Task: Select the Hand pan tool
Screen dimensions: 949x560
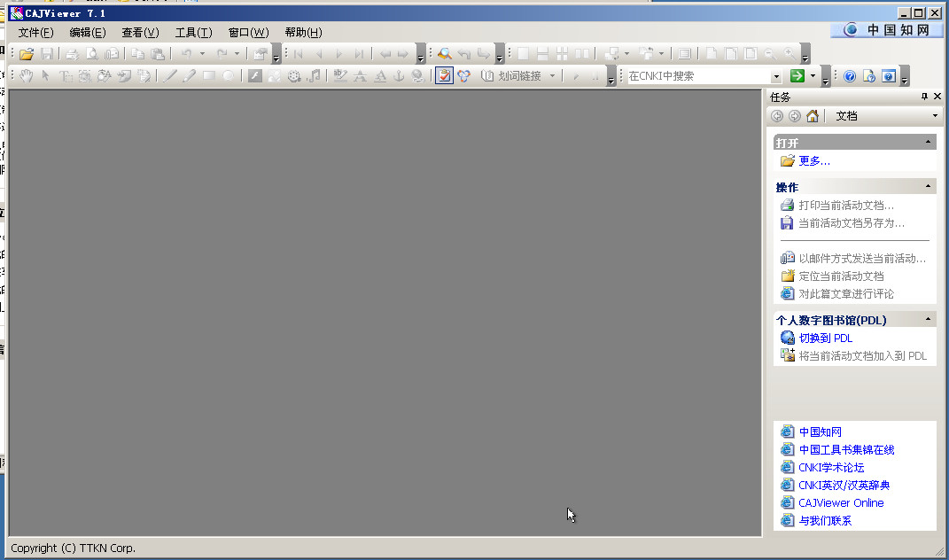Action: pyautogui.click(x=26, y=75)
